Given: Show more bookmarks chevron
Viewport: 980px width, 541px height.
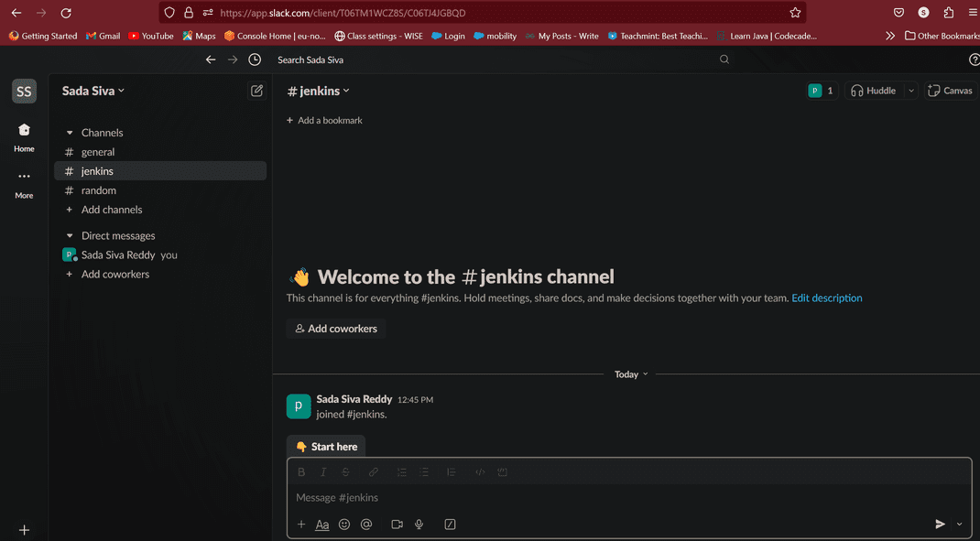Looking at the screenshot, I should [x=890, y=37].
